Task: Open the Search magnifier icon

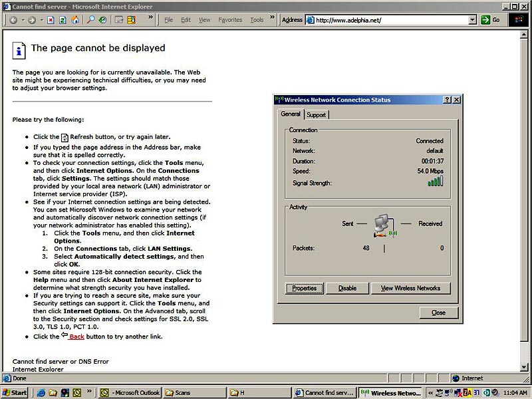Action: [91, 20]
